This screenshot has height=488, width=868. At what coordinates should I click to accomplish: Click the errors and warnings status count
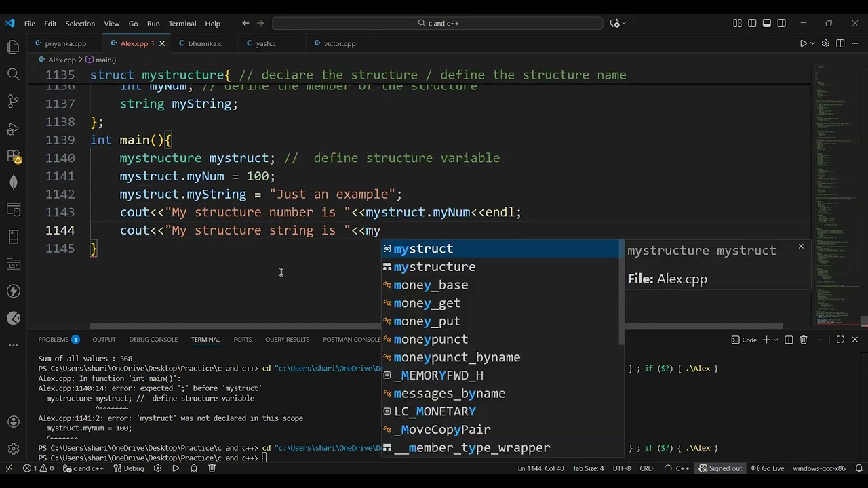click(39, 468)
